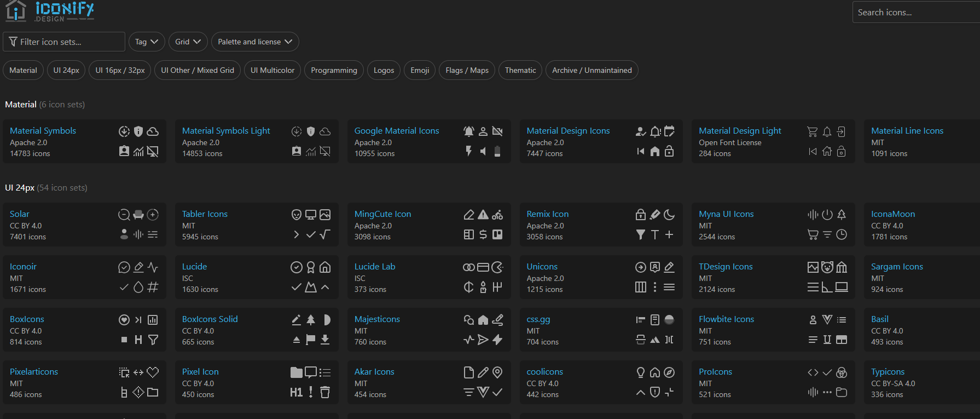Select the Programming category chip
This screenshot has width=980, height=419.
tap(334, 70)
